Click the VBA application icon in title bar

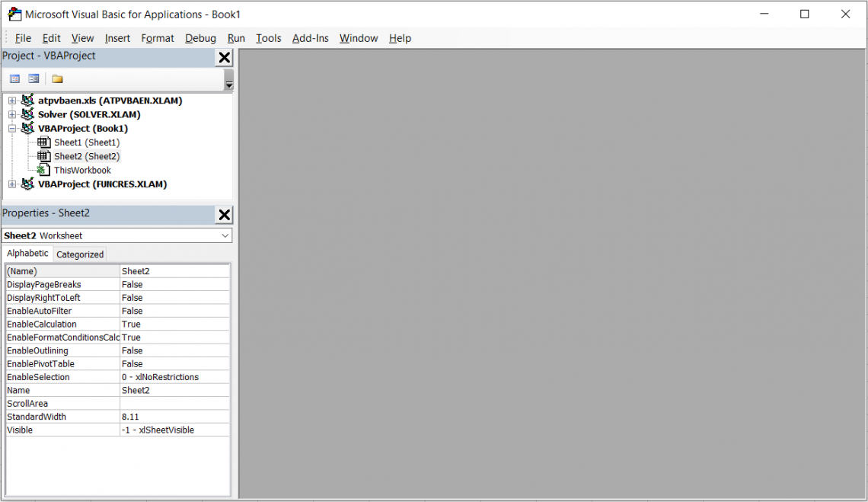point(14,14)
